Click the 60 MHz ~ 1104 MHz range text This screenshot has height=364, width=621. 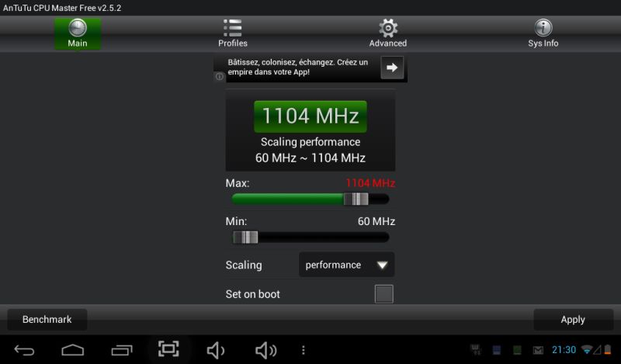coord(310,158)
